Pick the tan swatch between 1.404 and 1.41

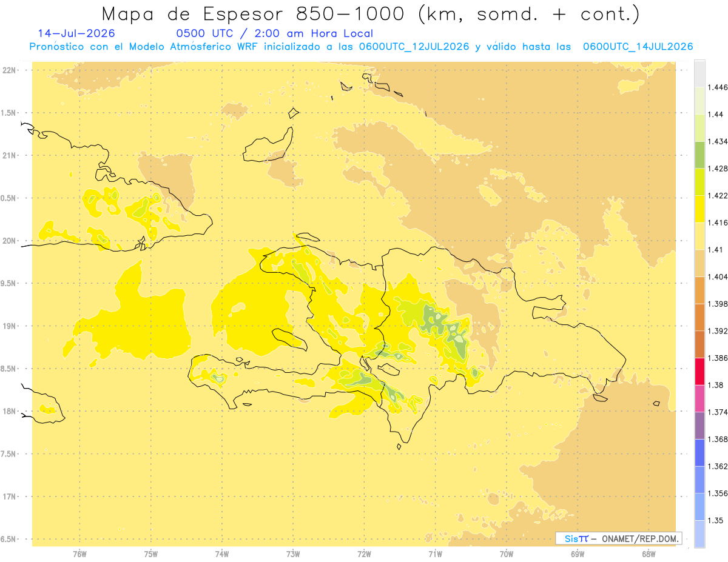click(699, 263)
